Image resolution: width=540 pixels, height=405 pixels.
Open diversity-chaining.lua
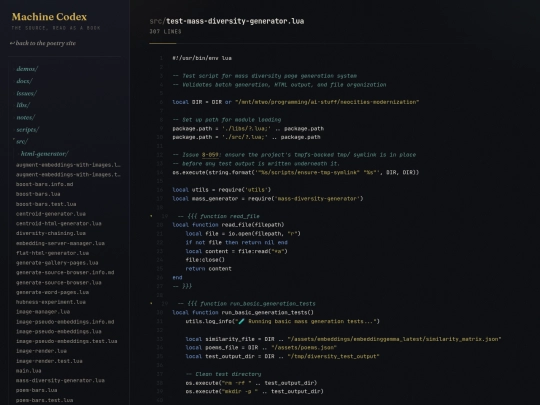pyautogui.click(x=51, y=233)
